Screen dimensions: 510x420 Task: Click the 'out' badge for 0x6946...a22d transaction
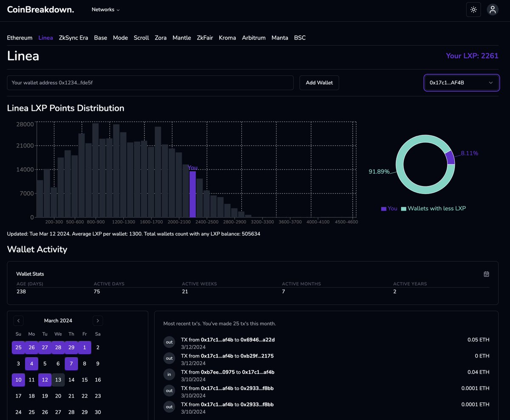[169, 343]
